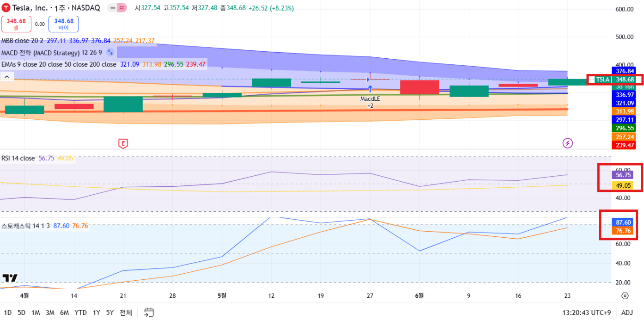
Task: Select the 1Y date range
Action: [96, 313]
